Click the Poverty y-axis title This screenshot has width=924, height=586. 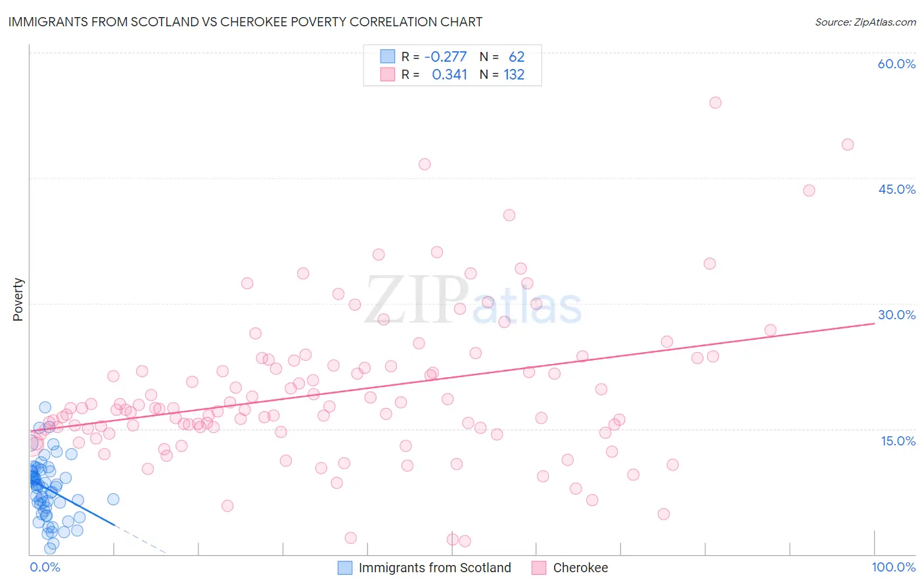[18, 300]
